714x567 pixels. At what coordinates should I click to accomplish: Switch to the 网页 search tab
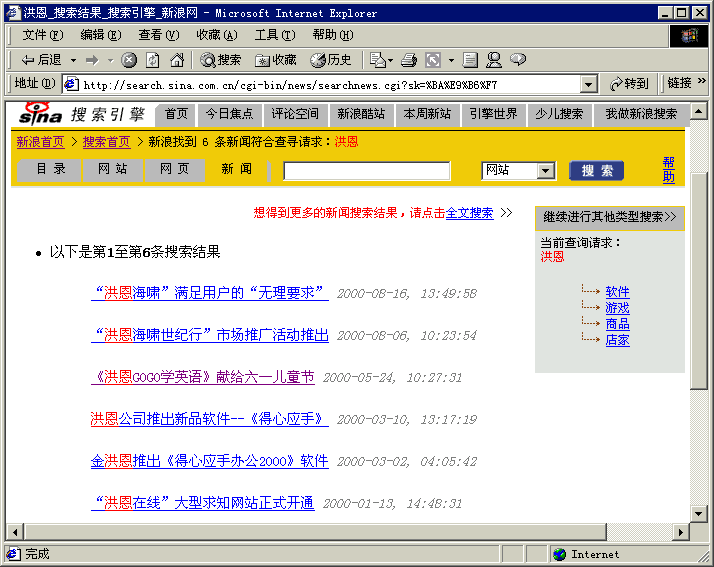pyautogui.click(x=174, y=169)
